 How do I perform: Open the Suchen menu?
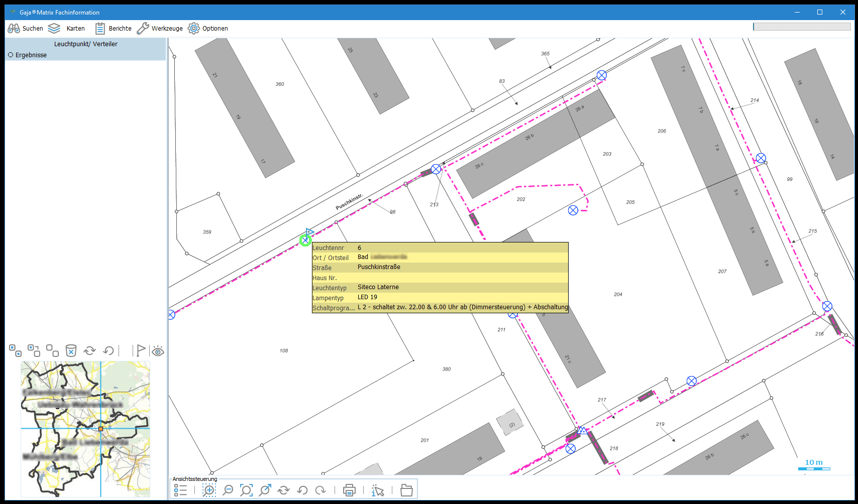pyautogui.click(x=26, y=29)
